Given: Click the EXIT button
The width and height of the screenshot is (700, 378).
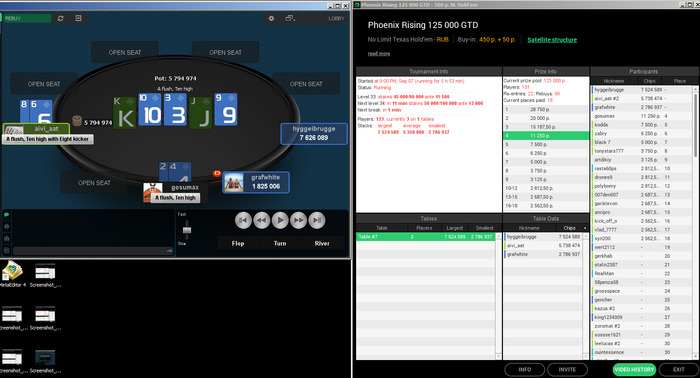Looking at the screenshot, I should 679,370.
